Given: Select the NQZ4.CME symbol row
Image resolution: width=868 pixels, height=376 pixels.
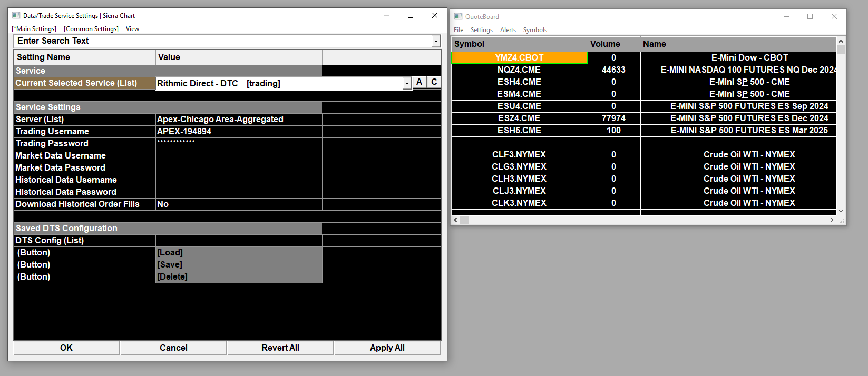Looking at the screenshot, I should (x=520, y=70).
